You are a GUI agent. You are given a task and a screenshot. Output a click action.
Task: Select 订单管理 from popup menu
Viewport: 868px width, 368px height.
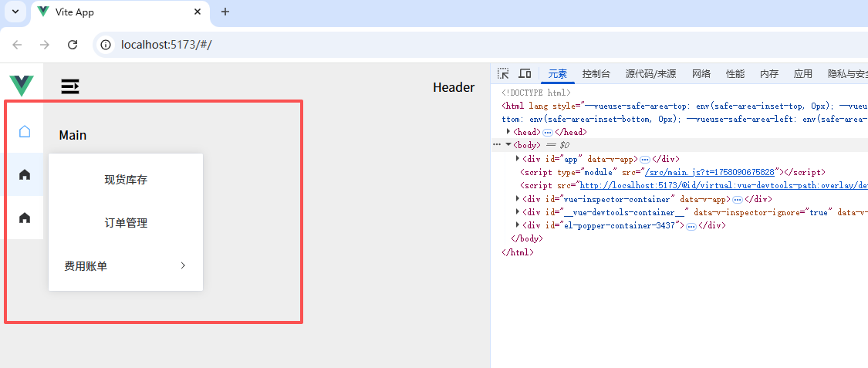pyautogui.click(x=126, y=223)
